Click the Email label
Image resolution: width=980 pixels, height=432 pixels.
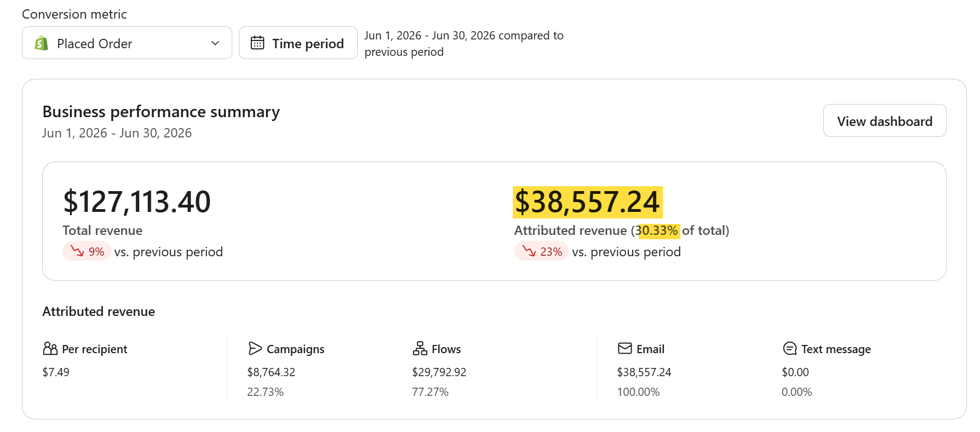click(650, 349)
